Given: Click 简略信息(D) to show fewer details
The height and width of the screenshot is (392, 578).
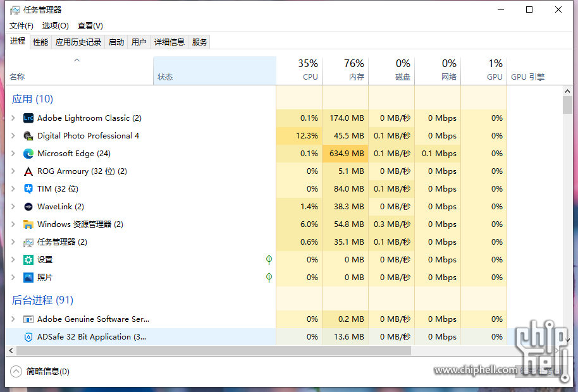Looking at the screenshot, I should pyautogui.click(x=48, y=371).
